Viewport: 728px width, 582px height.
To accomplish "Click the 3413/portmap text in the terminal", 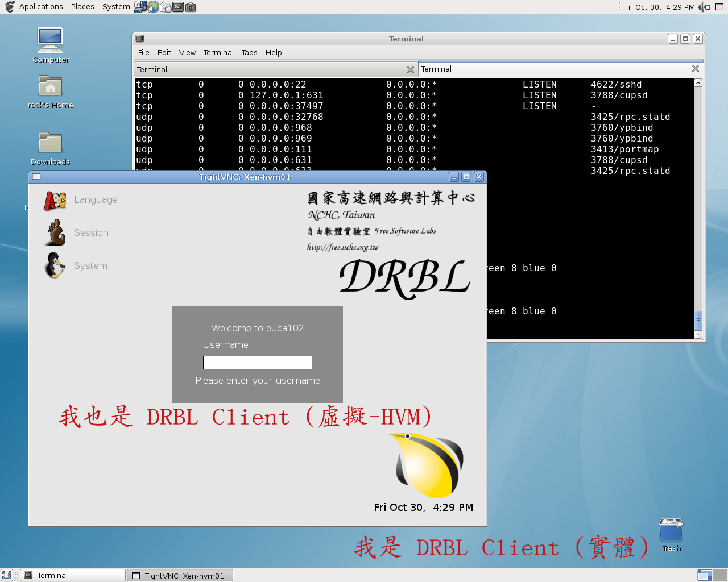I will point(624,149).
